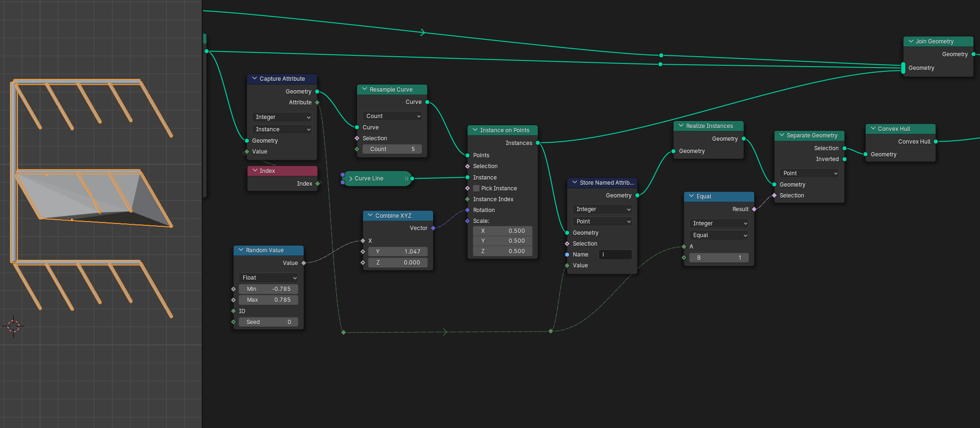Click Random Value Max field
Screen dimensions: 980x428
coord(268,300)
